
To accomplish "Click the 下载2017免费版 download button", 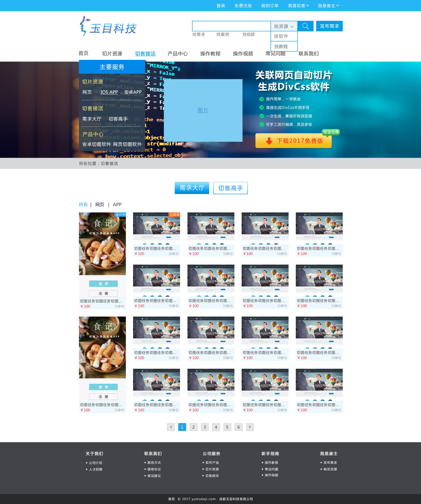I will point(294,141).
